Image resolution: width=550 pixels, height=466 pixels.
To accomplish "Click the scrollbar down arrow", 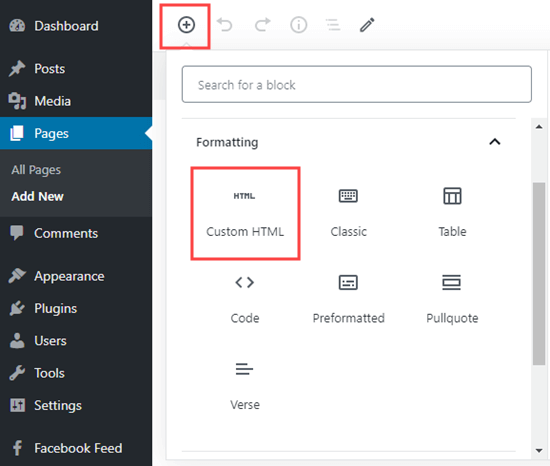I will tap(539, 451).
